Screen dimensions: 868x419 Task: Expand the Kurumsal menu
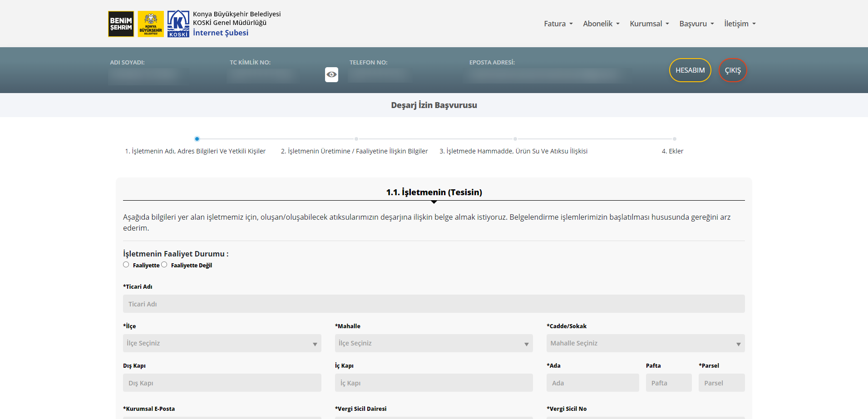(x=649, y=24)
